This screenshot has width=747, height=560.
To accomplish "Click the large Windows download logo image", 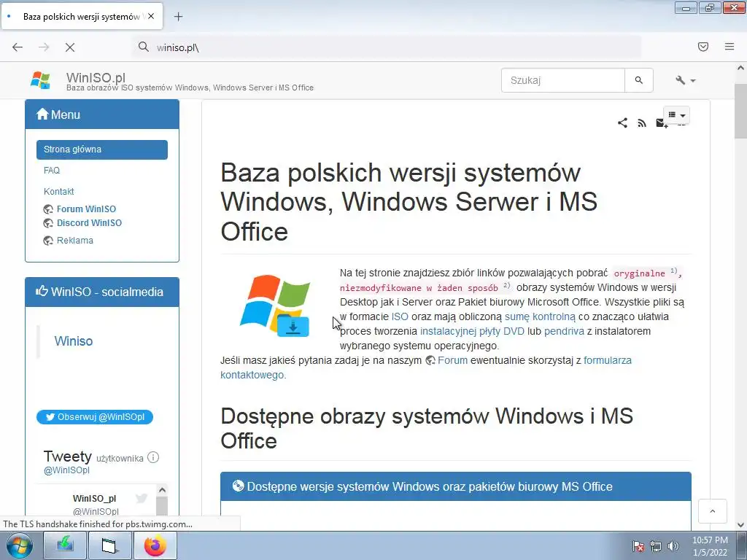I will pos(276,306).
